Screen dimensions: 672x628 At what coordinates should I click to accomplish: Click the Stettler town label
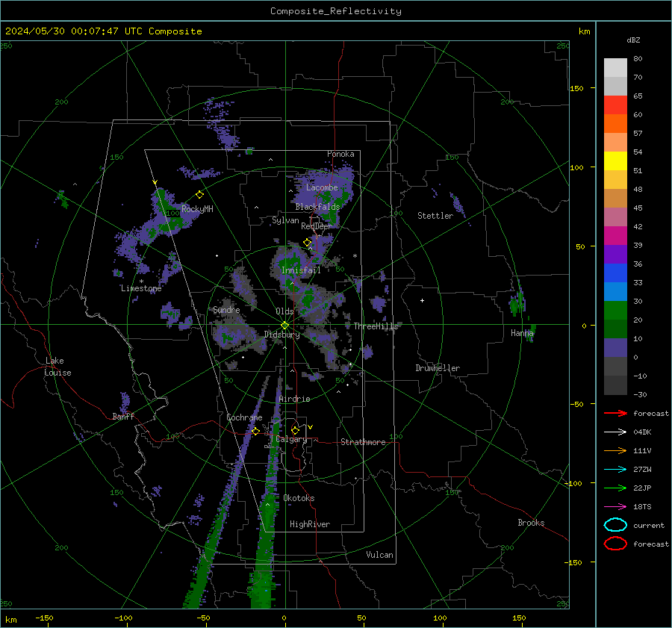[x=435, y=216]
